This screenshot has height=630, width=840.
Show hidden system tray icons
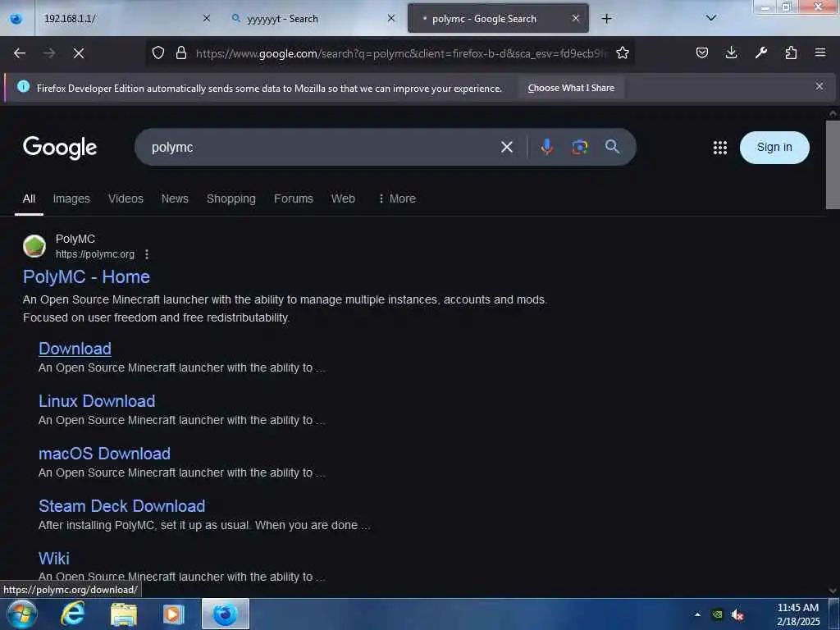pyautogui.click(x=697, y=614)
